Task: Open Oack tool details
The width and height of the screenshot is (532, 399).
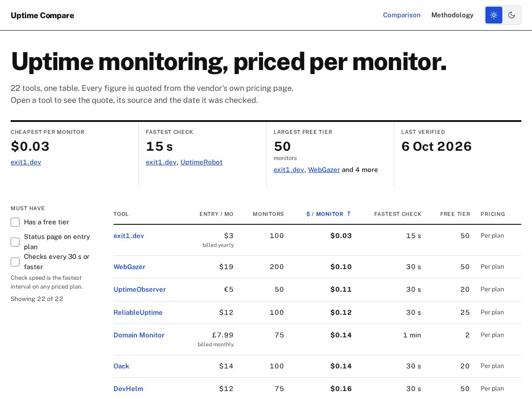Action: 121,366
